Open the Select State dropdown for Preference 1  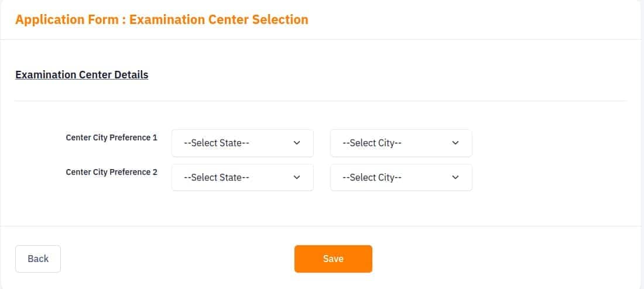242,143
